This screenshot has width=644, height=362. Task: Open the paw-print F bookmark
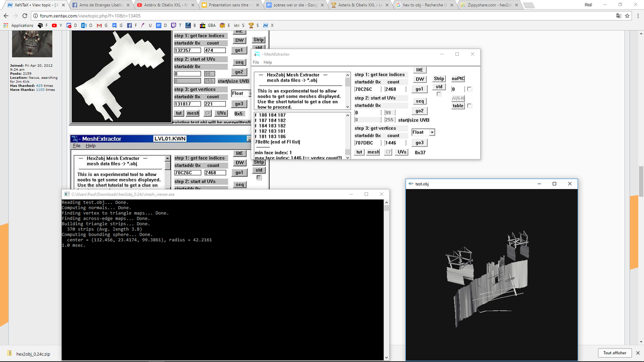tap(42, 25)
